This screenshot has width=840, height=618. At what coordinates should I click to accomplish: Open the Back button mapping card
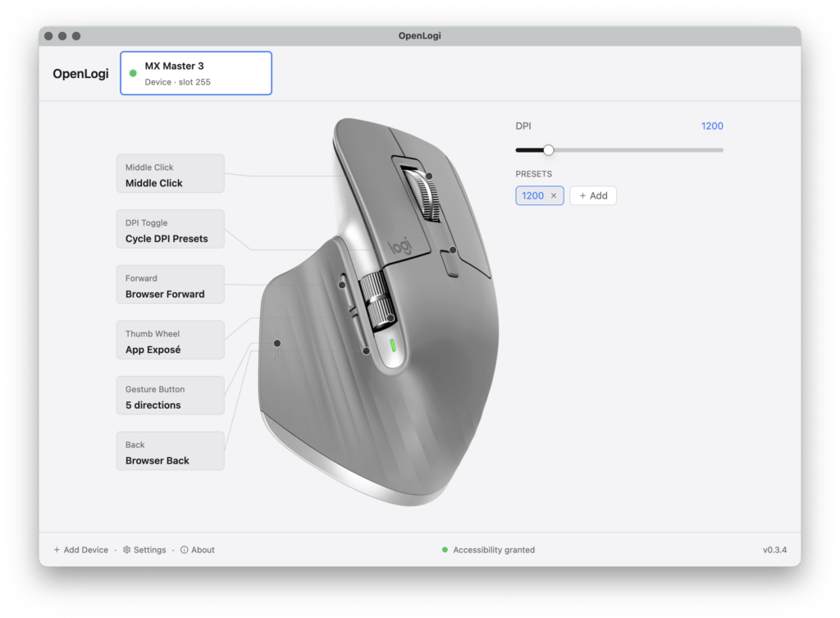pos(171,451)
